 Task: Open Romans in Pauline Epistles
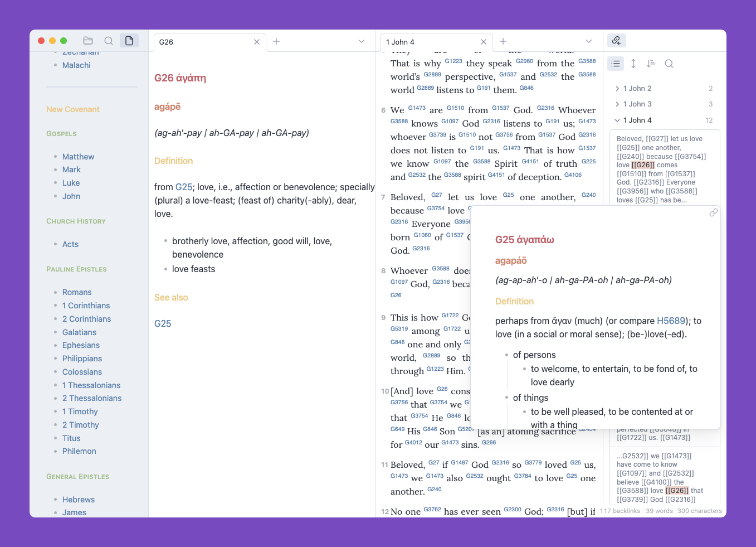77,292
